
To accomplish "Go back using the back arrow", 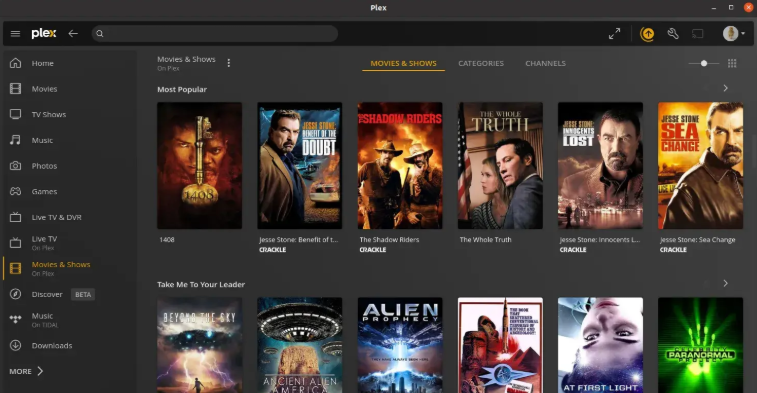I will tap(73, 33).
